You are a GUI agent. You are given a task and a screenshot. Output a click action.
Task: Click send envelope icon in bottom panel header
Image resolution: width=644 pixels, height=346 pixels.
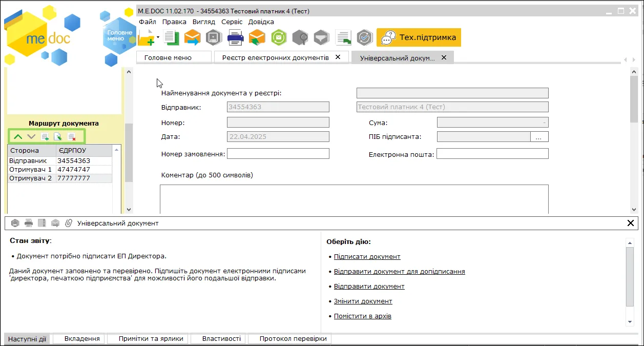(x=55, y=223)
